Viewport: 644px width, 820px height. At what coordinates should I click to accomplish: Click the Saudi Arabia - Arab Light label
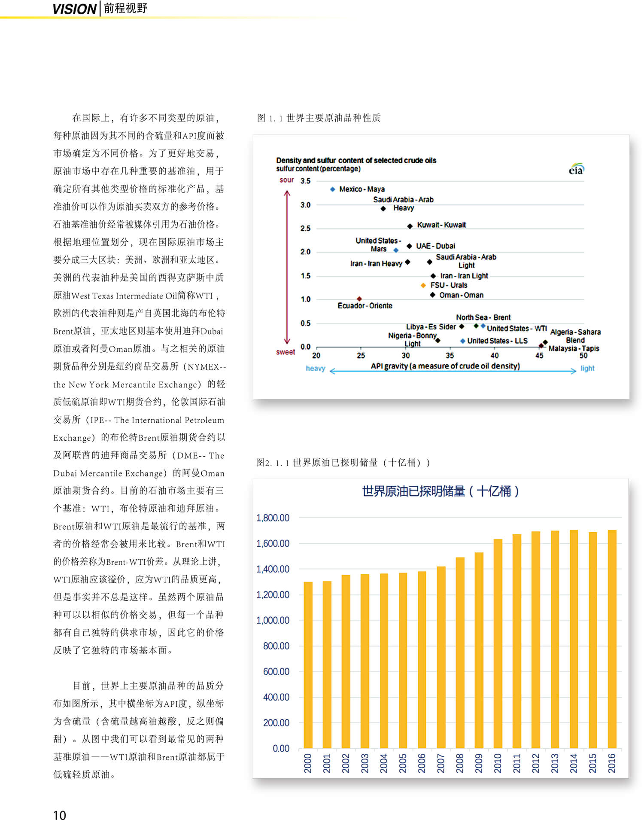point(466,261)
